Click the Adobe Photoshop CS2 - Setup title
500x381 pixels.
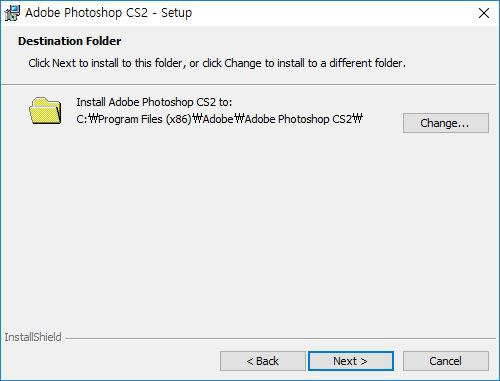point(109,13)
